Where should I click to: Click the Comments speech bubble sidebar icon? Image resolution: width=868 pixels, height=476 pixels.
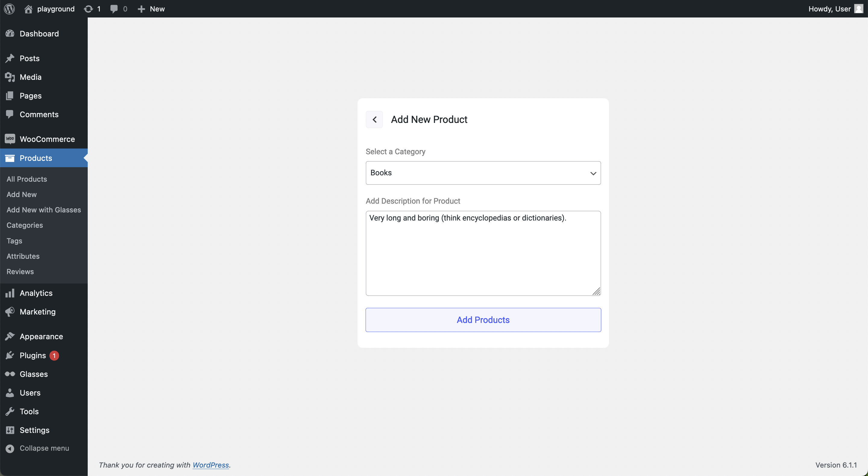10,114
